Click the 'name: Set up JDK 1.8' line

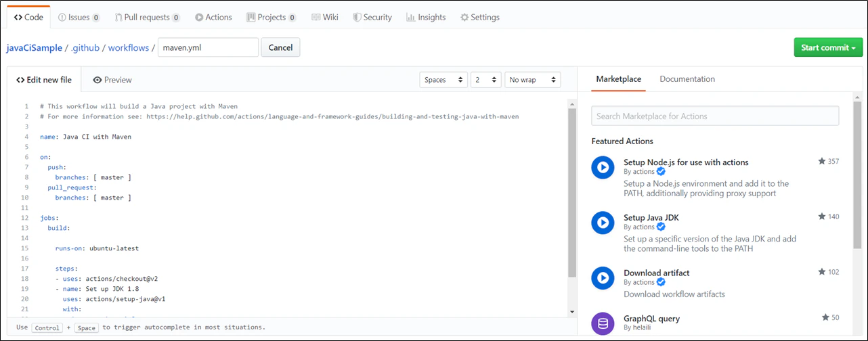pos(97,289)
